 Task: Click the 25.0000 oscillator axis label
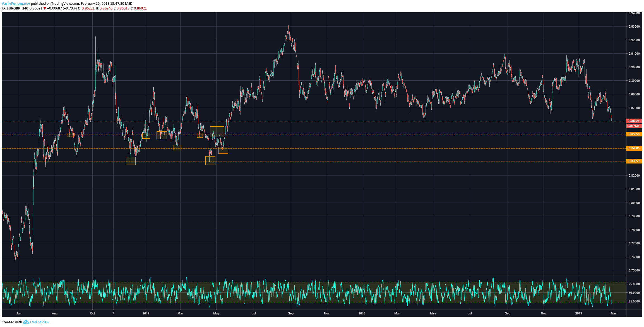[x=634, y=301]
